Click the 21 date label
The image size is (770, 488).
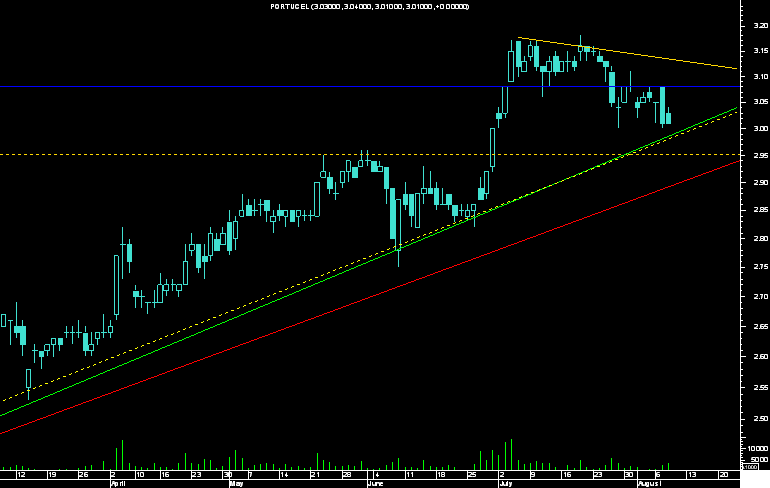(315, 475)
